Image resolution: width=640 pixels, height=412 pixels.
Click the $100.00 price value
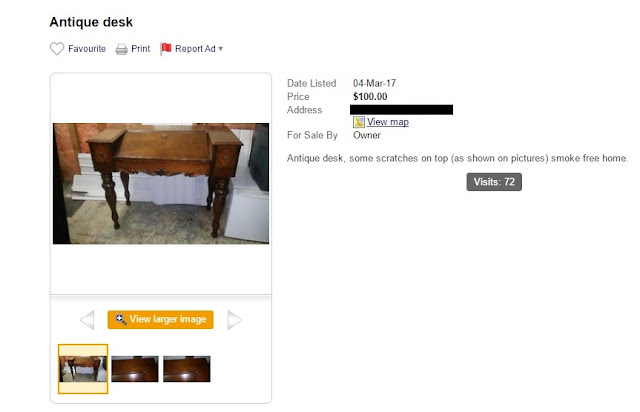pyautogui.click(x=370, y=97)
